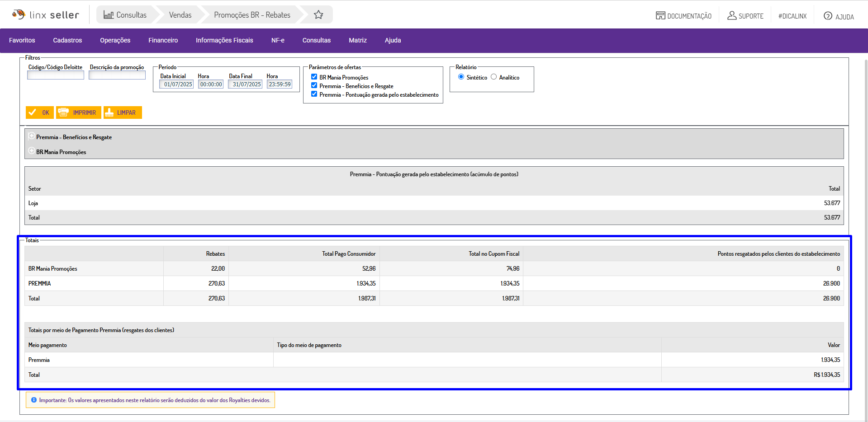868x422 pixels.
Task: Open Suporte using the person icon
Action: [731, 16]
